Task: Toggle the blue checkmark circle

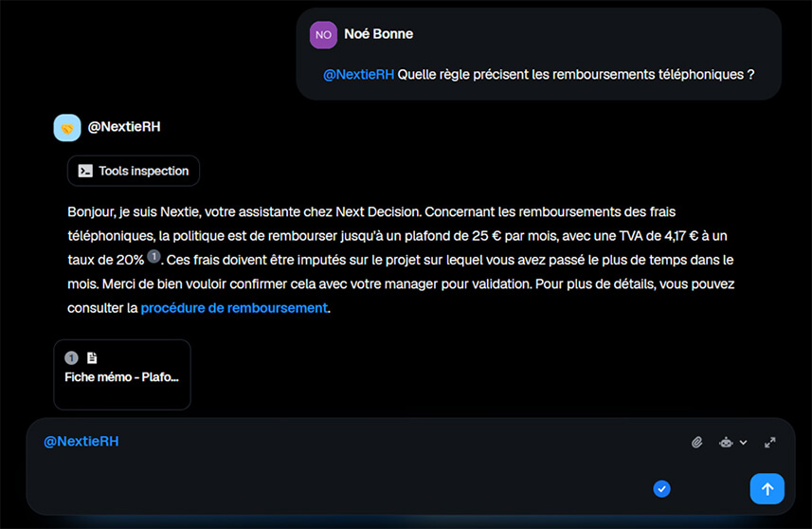Action: 662,489
